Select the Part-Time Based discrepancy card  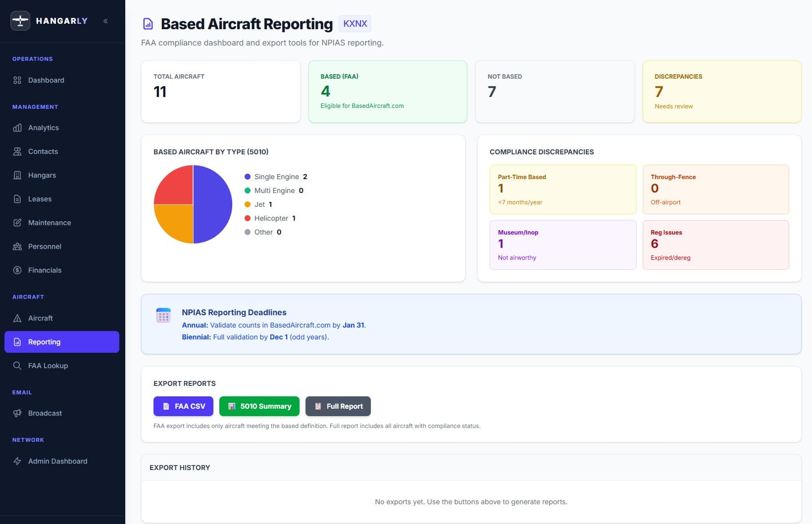(562, 189)
